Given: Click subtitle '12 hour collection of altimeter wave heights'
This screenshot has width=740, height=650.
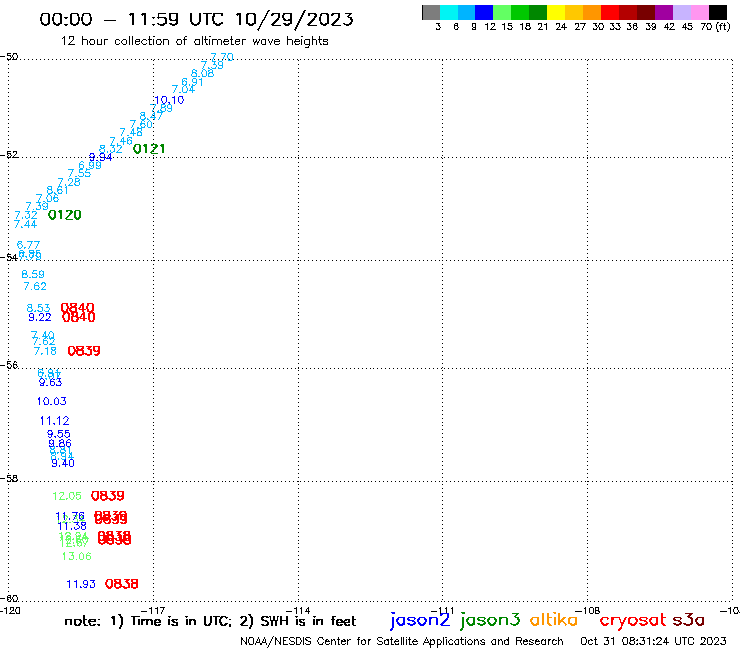Looking at the screenshot, I should tap(194, 41).
